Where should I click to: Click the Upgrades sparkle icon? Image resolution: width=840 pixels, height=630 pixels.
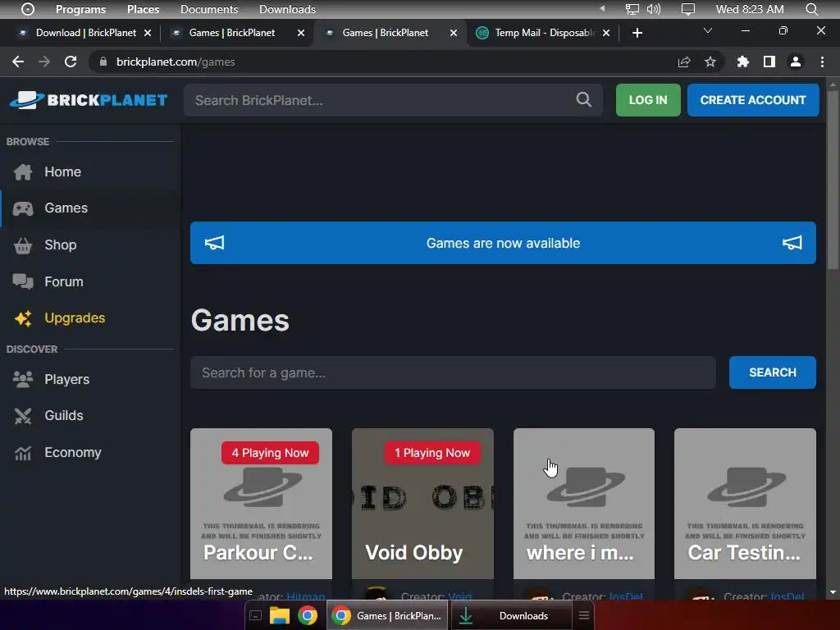tap(23, 318)
